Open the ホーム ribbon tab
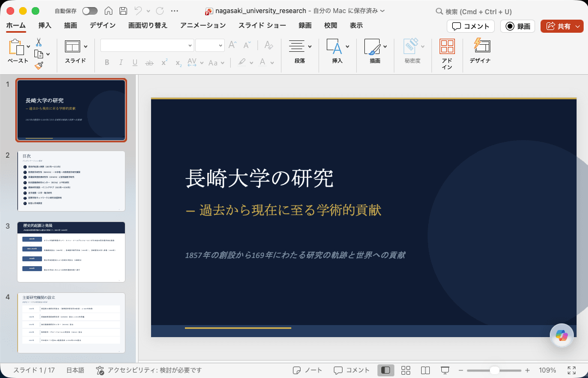Screen dimensions: 588x378 point(16,26)
